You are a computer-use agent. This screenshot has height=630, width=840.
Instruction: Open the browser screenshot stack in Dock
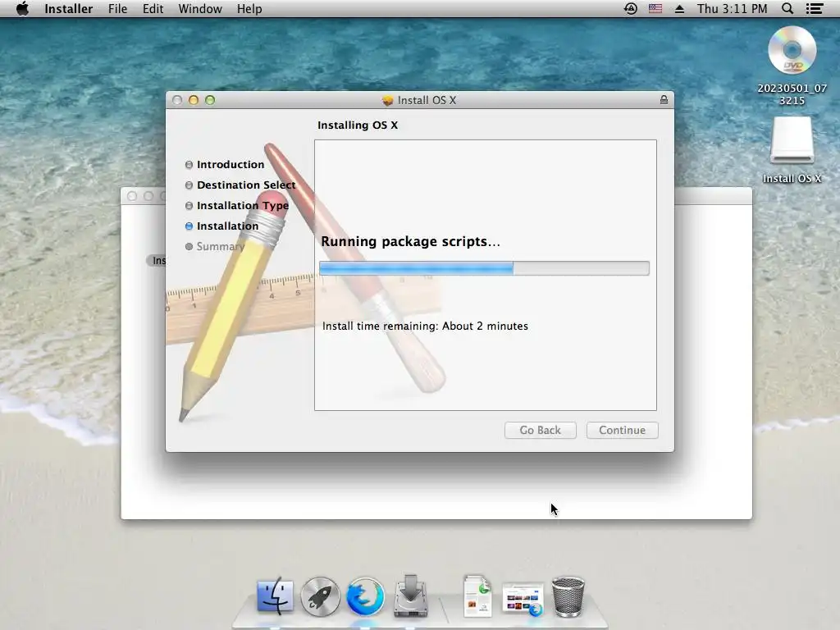pyautogui.click(x=523, y=598)
